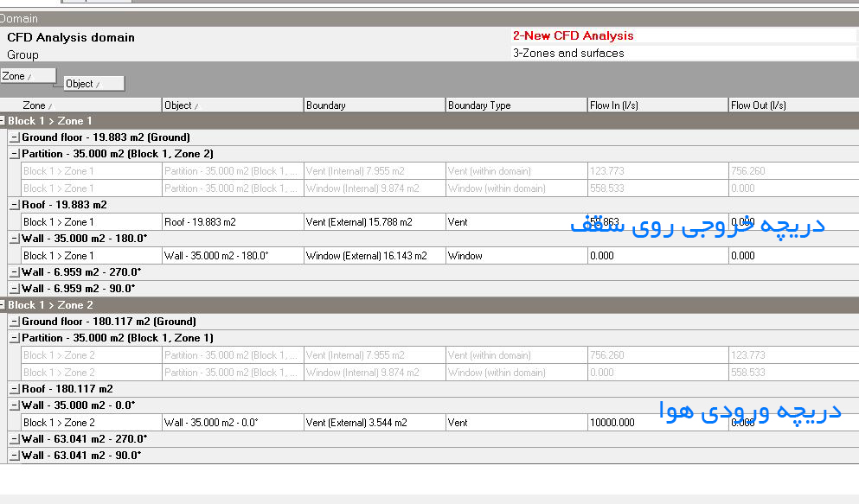
Task: Sort by the Zone column header
Action: coord(80,105)
